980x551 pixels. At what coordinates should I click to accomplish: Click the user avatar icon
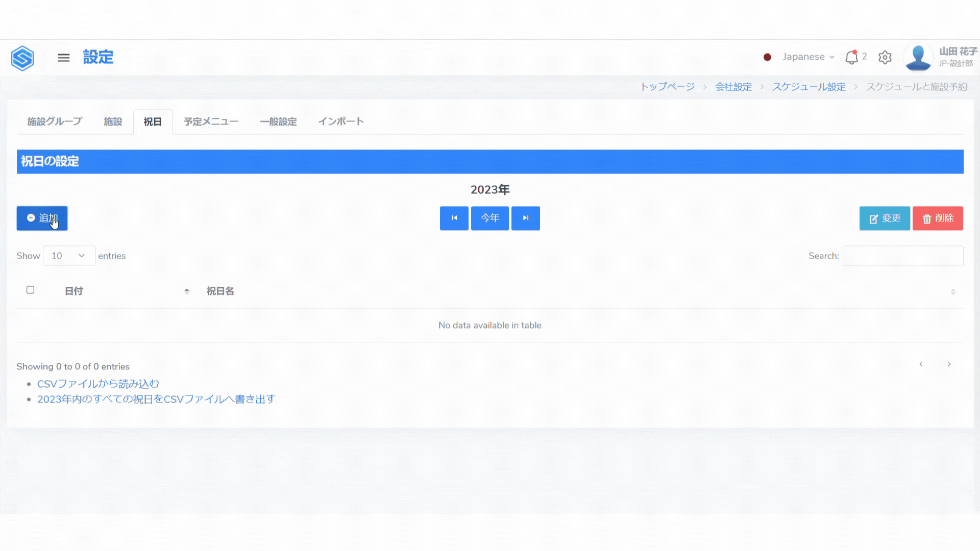(918, 57)
